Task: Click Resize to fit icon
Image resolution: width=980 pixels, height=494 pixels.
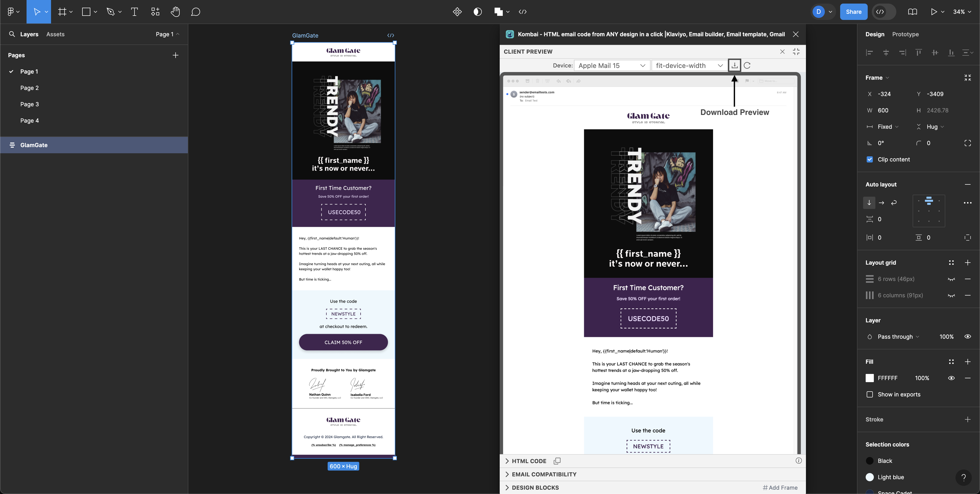Action: 968,78
